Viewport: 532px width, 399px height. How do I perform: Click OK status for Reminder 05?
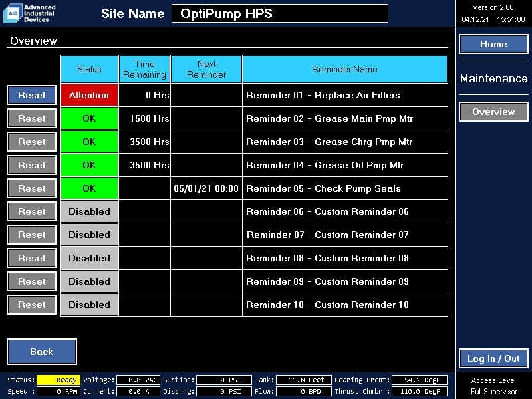click(x=89, y=188)
